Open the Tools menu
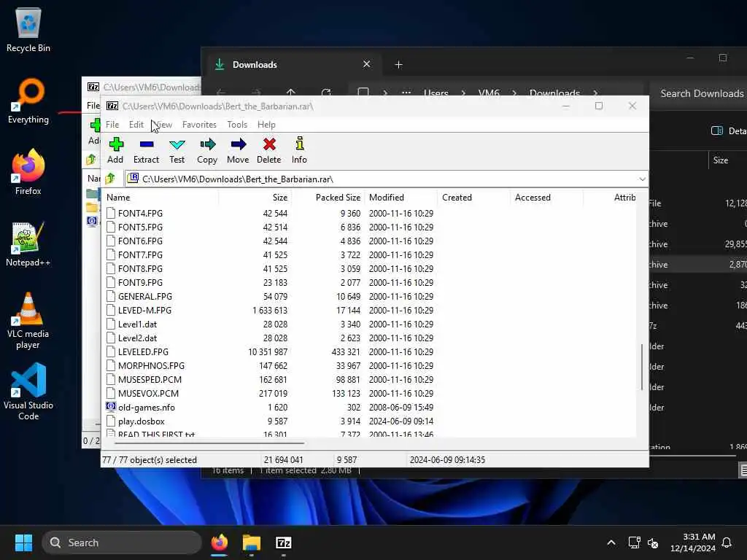The image size is (747, 560). [237, 124]
